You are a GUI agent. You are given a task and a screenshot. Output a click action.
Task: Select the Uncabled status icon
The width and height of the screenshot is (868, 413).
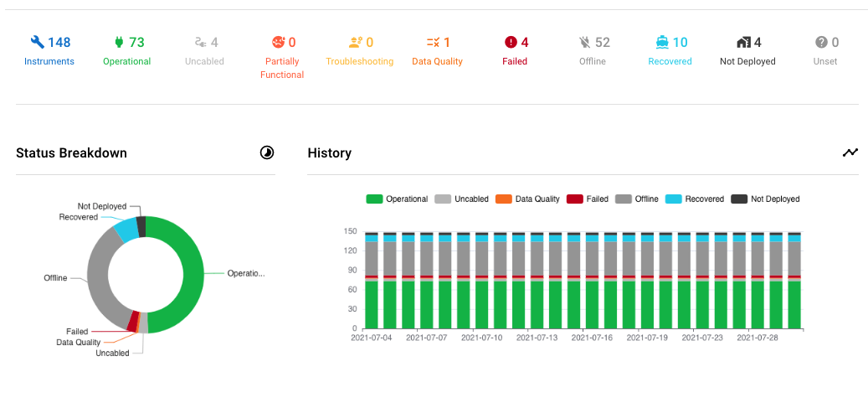[x=200, y=42]
